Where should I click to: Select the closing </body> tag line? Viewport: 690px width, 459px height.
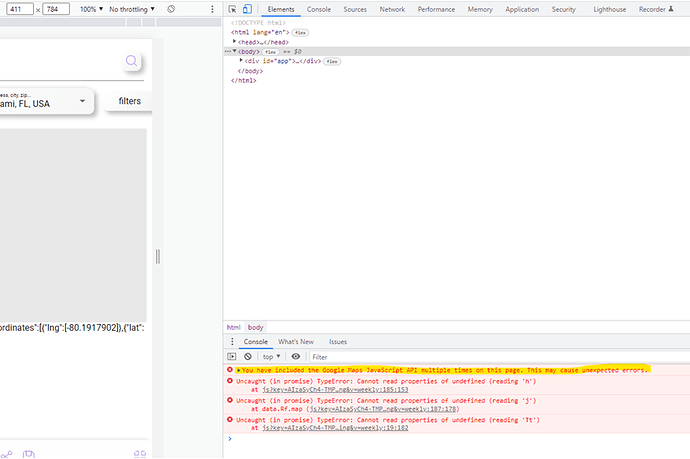click(x=250, y=71)
